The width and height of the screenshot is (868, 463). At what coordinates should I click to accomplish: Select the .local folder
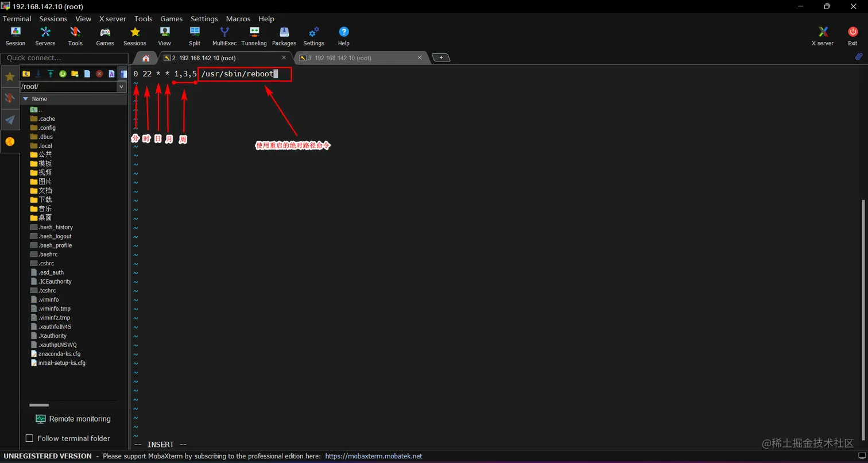[x=41, y=146]
